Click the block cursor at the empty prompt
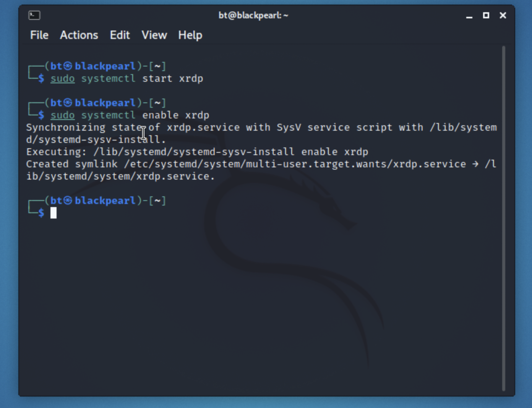This screenshot has width=532, height=408. (54, 213)
